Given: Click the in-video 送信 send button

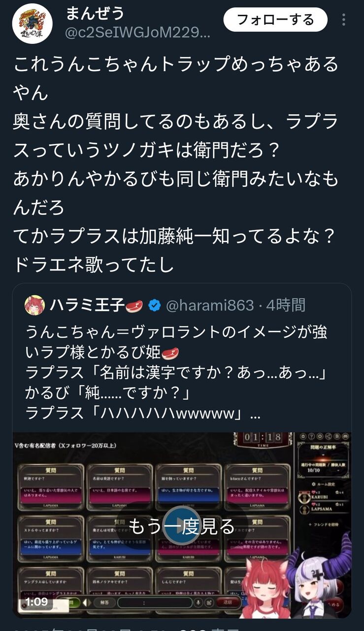Looking at the screenshot, I should coord(228,602).
